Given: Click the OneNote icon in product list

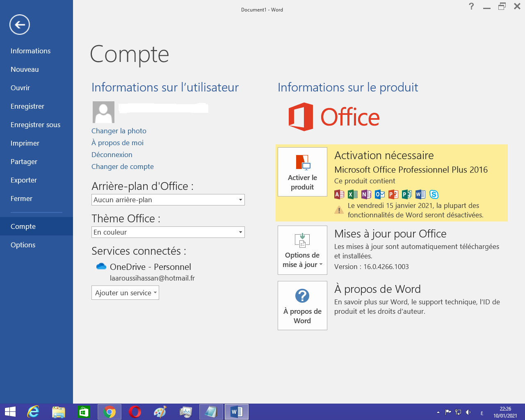Looking at the screenshot, I should click(366, 194).
